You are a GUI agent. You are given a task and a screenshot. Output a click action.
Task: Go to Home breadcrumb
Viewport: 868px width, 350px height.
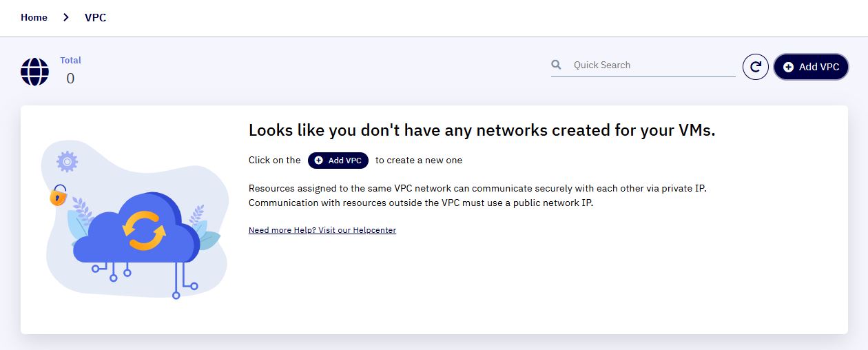point(34,18)
